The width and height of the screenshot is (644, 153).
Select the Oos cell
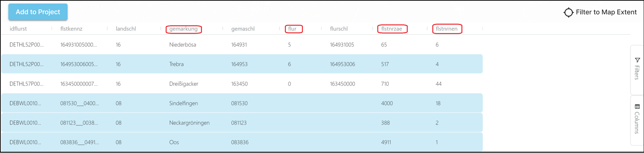coord(174,143)
